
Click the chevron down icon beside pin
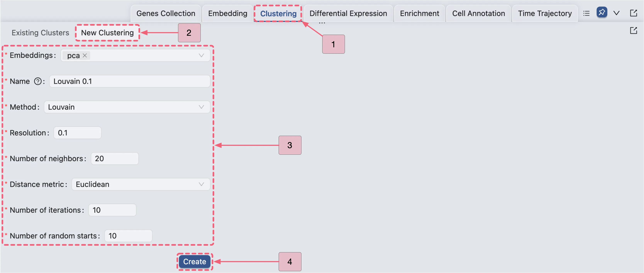[617, 13]
